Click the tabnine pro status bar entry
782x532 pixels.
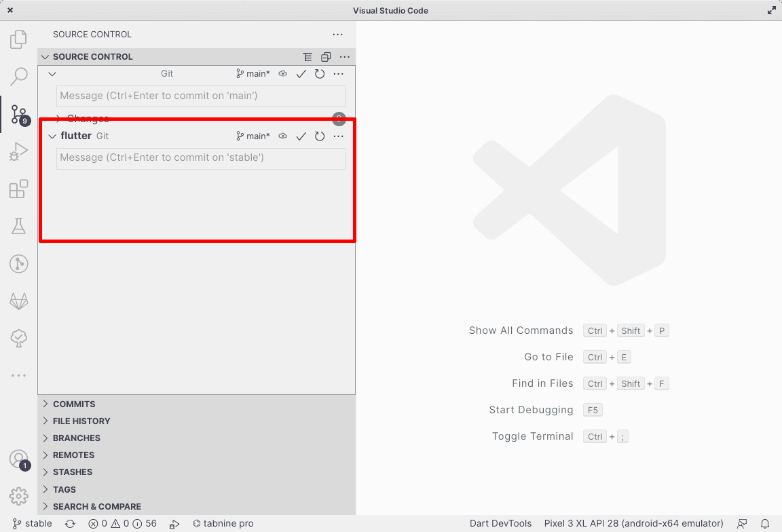224,523
